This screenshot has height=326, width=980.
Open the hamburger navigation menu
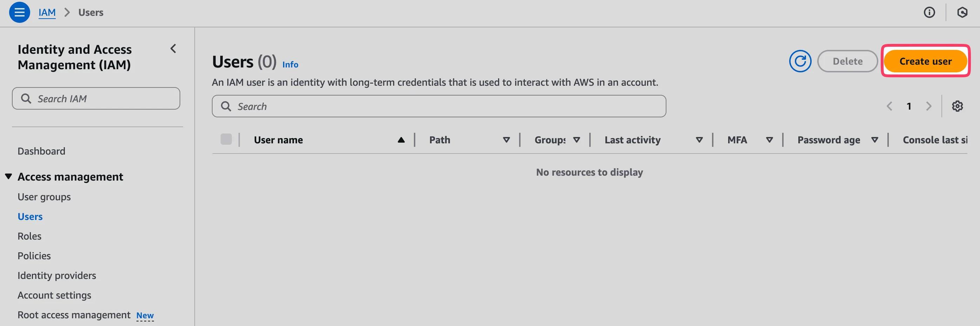click(19, 12)
